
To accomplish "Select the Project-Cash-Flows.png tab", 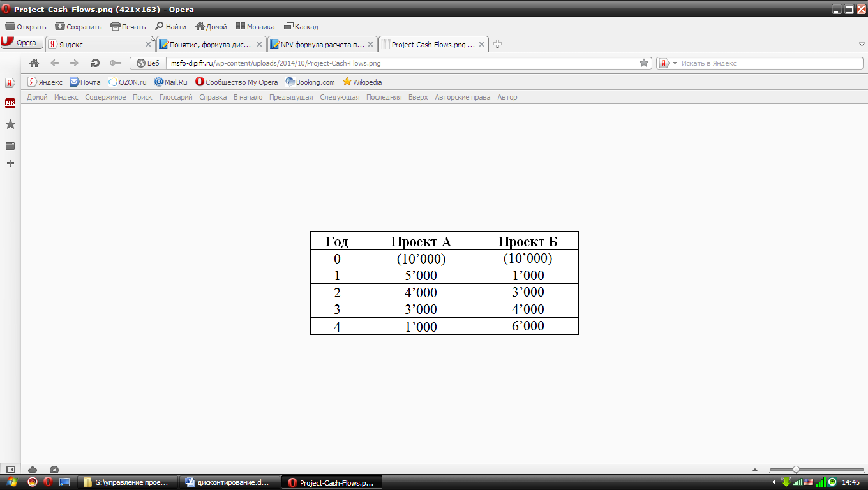I will (433, 45).
